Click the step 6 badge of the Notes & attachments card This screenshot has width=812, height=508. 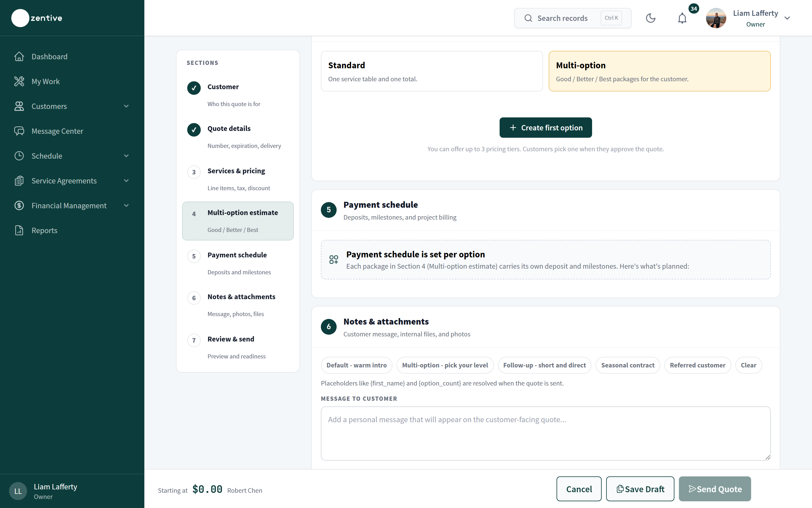329,327
